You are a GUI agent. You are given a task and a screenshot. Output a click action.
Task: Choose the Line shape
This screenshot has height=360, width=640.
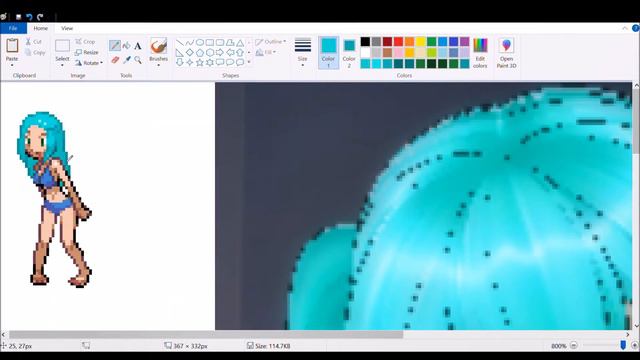click(180, 42)
